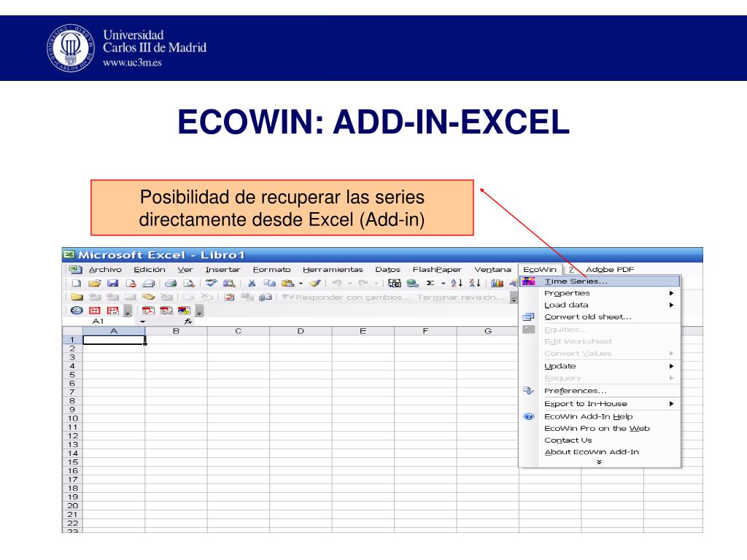This screenshot has width=747, height=560.
Task: Expand the Load data submenu arrow
Action: 671,306
